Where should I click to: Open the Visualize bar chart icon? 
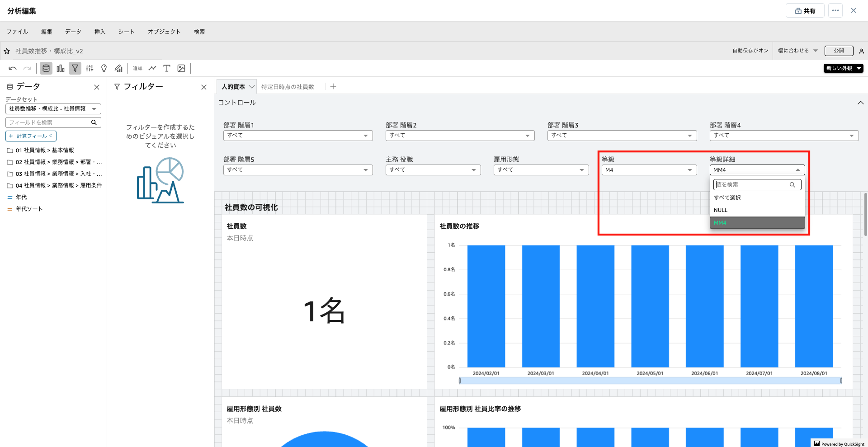pyautogui.click(x=61, y=68)
